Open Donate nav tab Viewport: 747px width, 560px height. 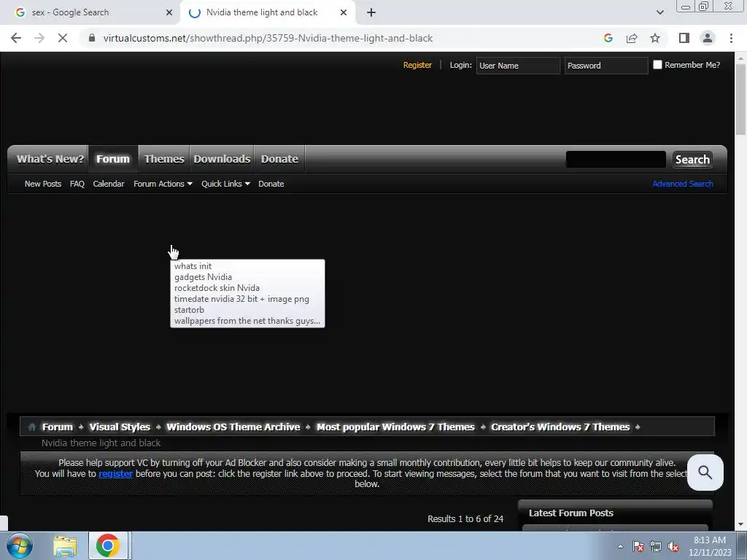click(x=279, y=159)
